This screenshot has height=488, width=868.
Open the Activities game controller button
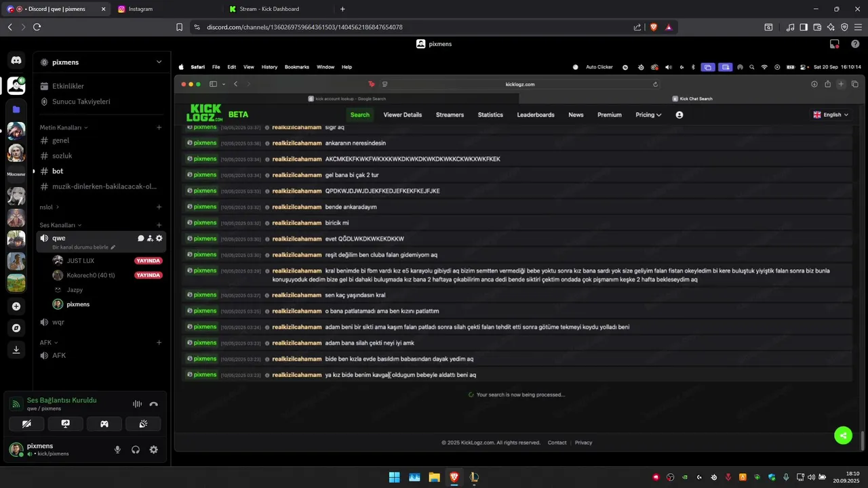click(x=104, y=424)
